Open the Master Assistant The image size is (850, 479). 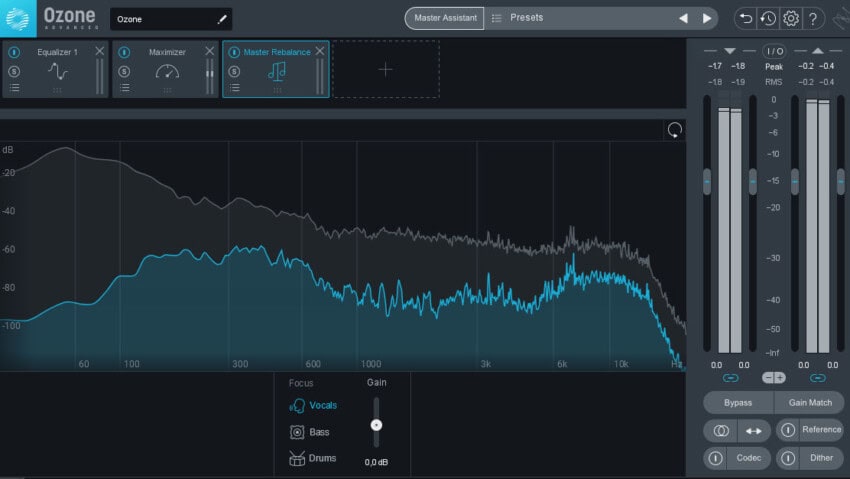click(x=445, y=18)
